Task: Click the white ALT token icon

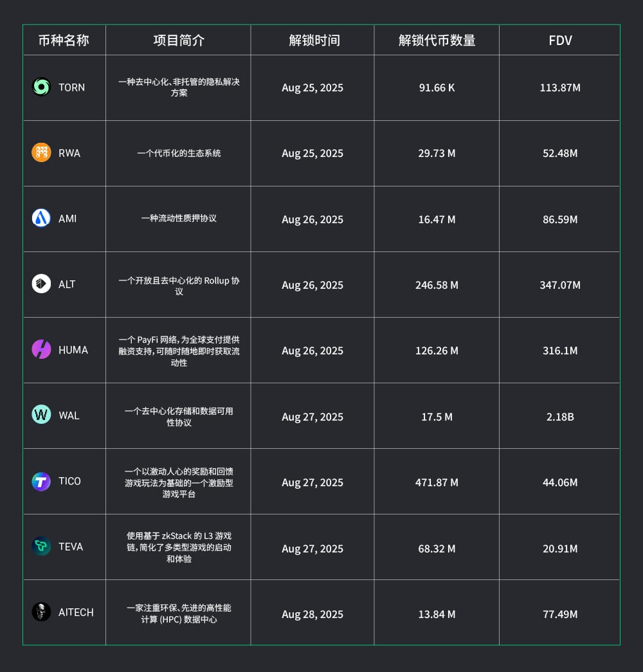Action: click(x=41, y=284)
